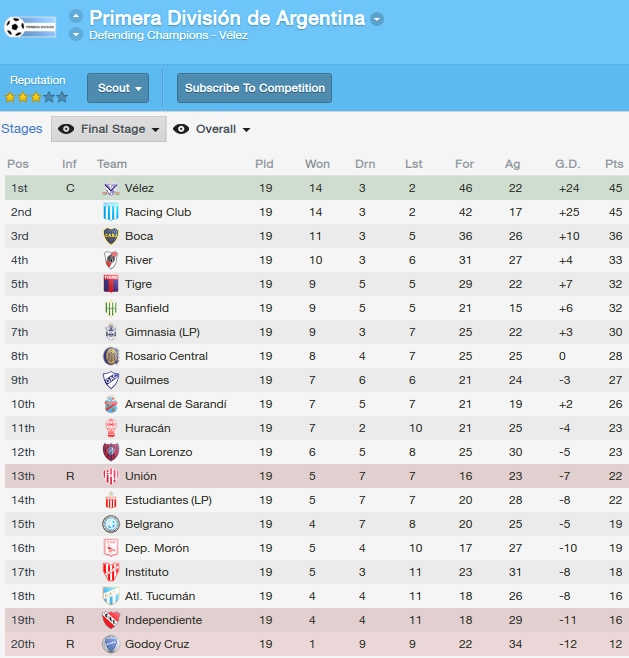Open the dropdown arrow beside Primera División title
The width and height of the screenshot is (629, 658).
[x=377, y=19]
